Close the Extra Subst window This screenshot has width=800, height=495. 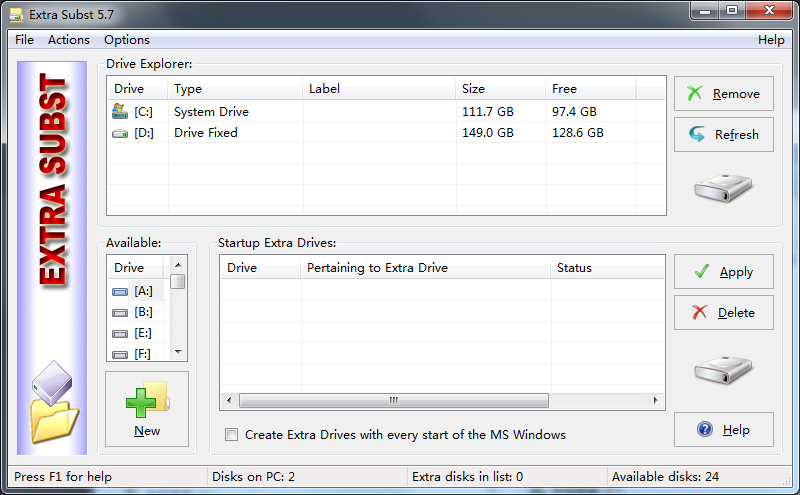click(x=770, y=10)
